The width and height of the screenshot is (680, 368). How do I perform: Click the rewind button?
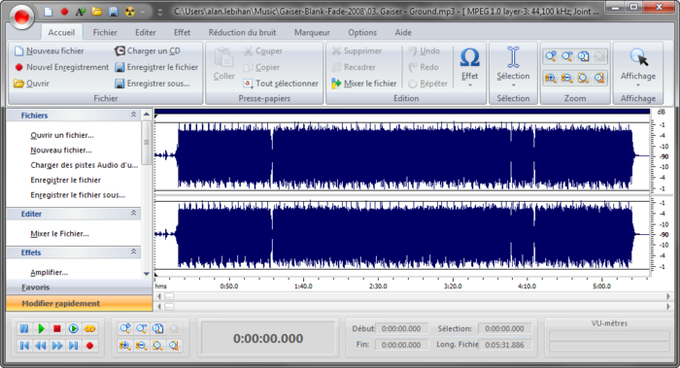tap(41, 345)
